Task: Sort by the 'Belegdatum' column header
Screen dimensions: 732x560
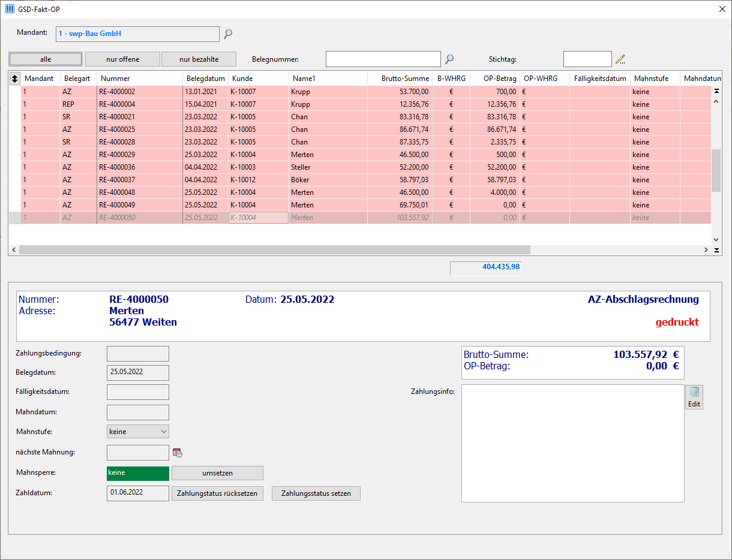Action: (x=205, y=79)
